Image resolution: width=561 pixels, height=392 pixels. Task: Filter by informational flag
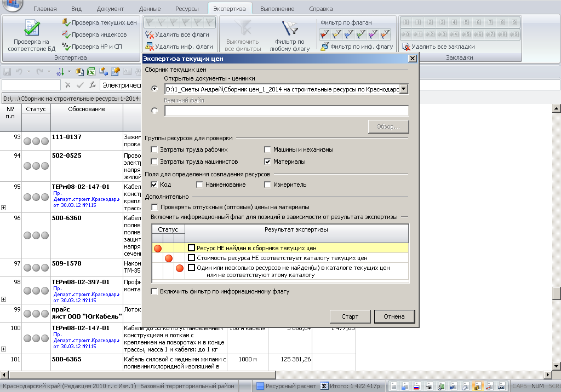click(x=357, y=47)
